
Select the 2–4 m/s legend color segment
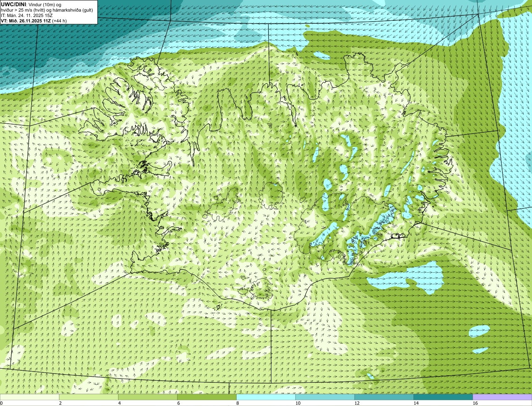pos(89,397)
